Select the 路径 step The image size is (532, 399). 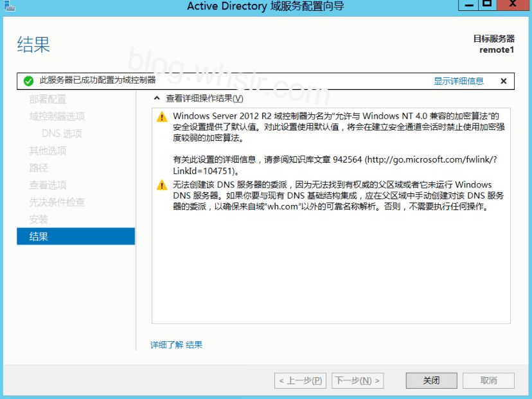pyautogui.click(x=39, y=168)
